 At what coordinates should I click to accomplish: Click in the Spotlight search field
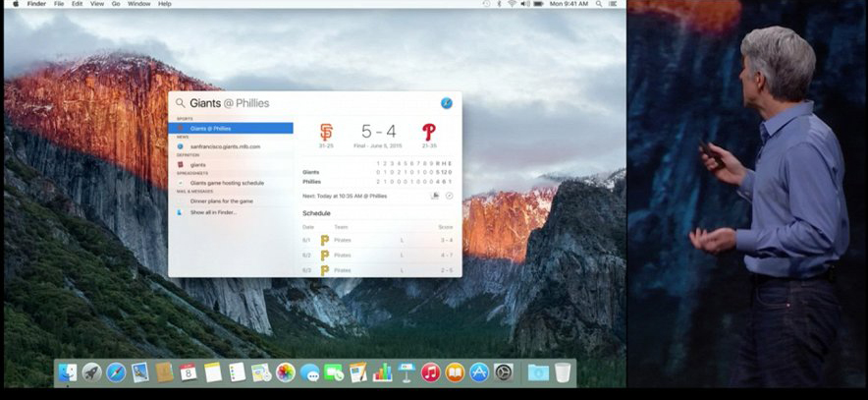point(313,103)
